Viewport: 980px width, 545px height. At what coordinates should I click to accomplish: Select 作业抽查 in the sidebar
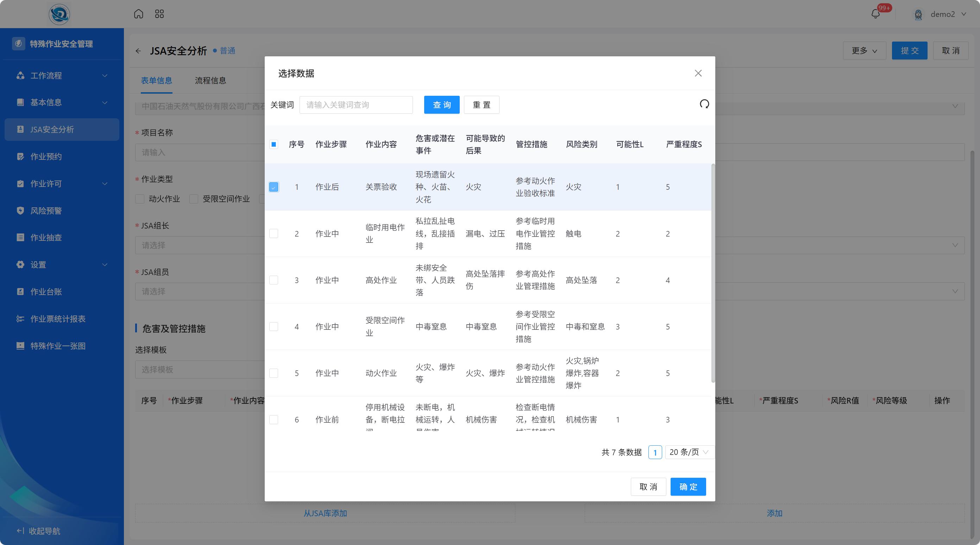pyautogui.click(x=46, y=238)
